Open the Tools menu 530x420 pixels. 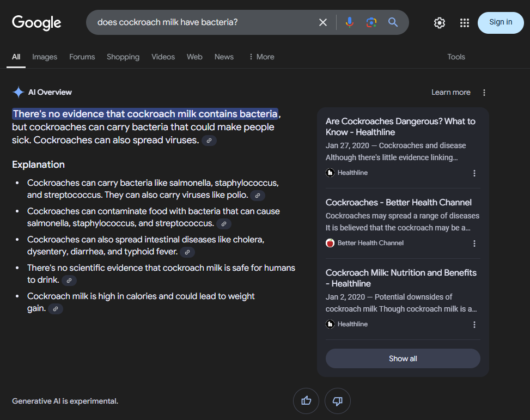tap(456, 57)
